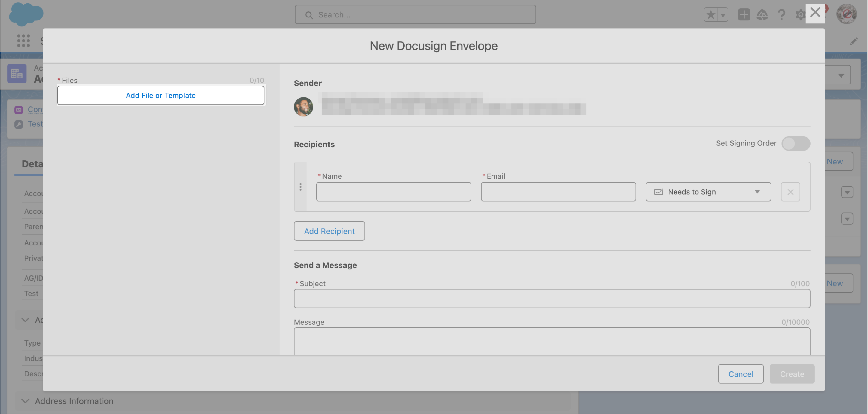Cancel the new Docusign envelope

click(x=741, y=374)
